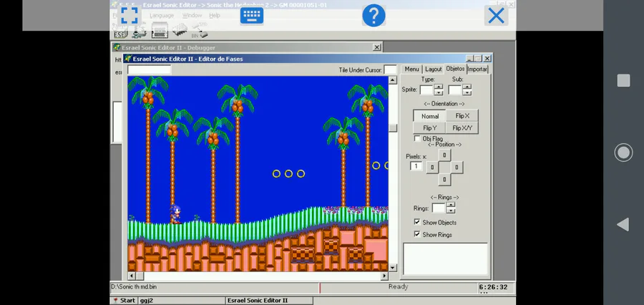Decrease sprite Type with down arrow
This screenshot has height=305, width=644.
coord(439,92)
